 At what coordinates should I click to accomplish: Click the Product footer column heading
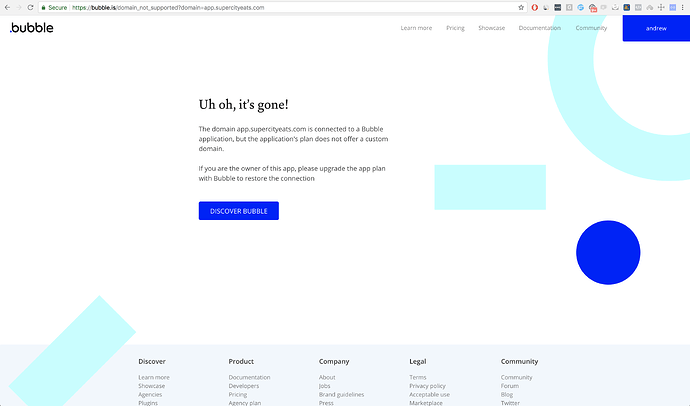[x=241, y=362]
